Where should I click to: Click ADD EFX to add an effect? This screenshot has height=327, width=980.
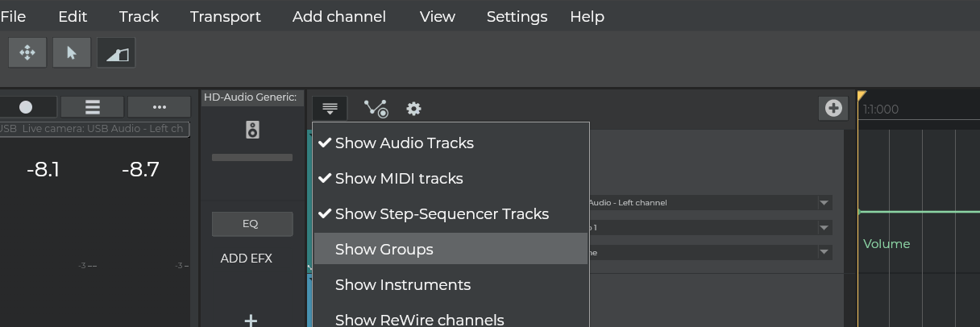pyautogui.click(x=247, y=259)
